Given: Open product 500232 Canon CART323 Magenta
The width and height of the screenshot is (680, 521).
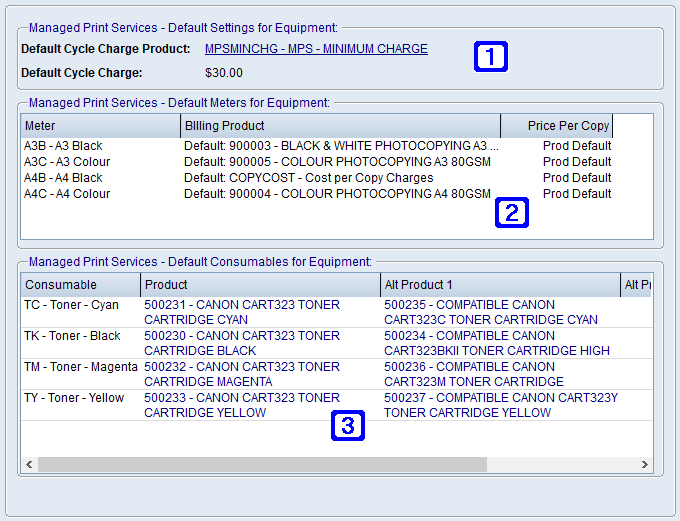Looking at the screenshot, I should click(242, 374).
